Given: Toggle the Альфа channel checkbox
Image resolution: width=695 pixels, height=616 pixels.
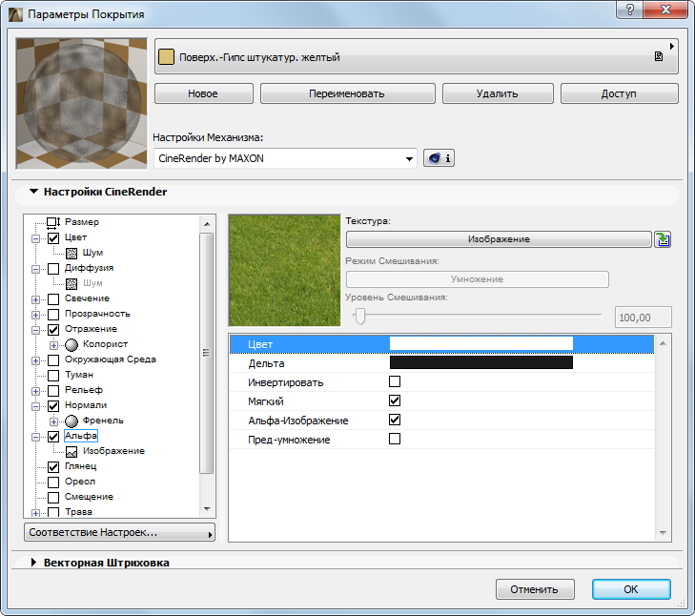Looking at the screenshot, I should tap(53, 437).
